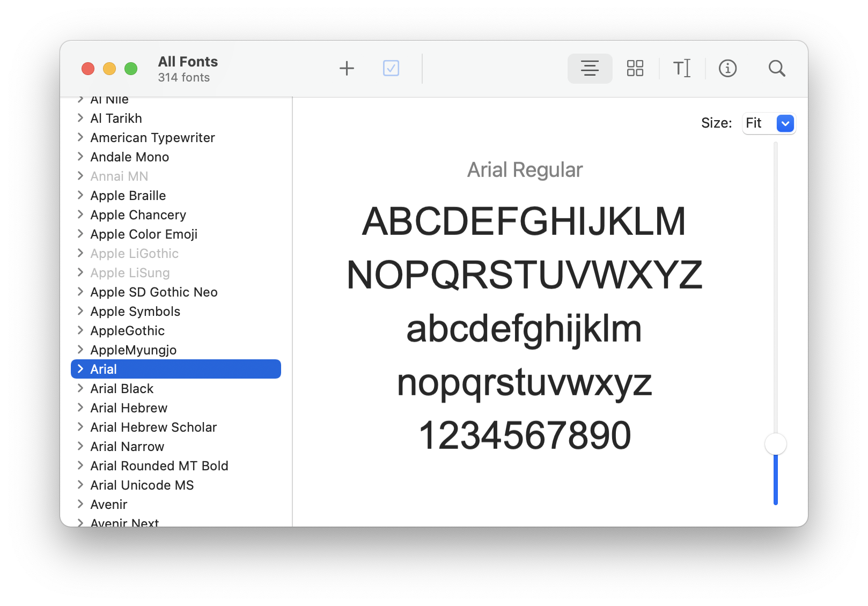This screenshot has width=868, height=606.
Task: Click the font size slider knob
Action: click(776, 444)
